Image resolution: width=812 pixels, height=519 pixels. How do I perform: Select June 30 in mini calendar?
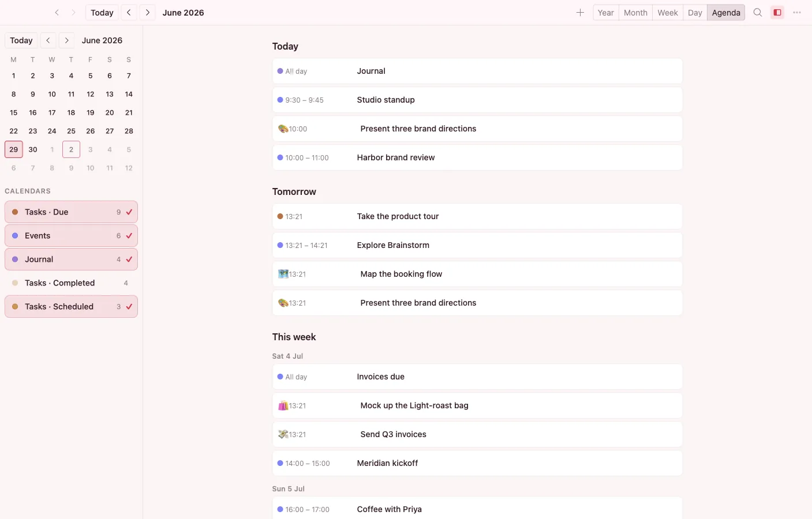pyautogui.click(x=33, y=149)
